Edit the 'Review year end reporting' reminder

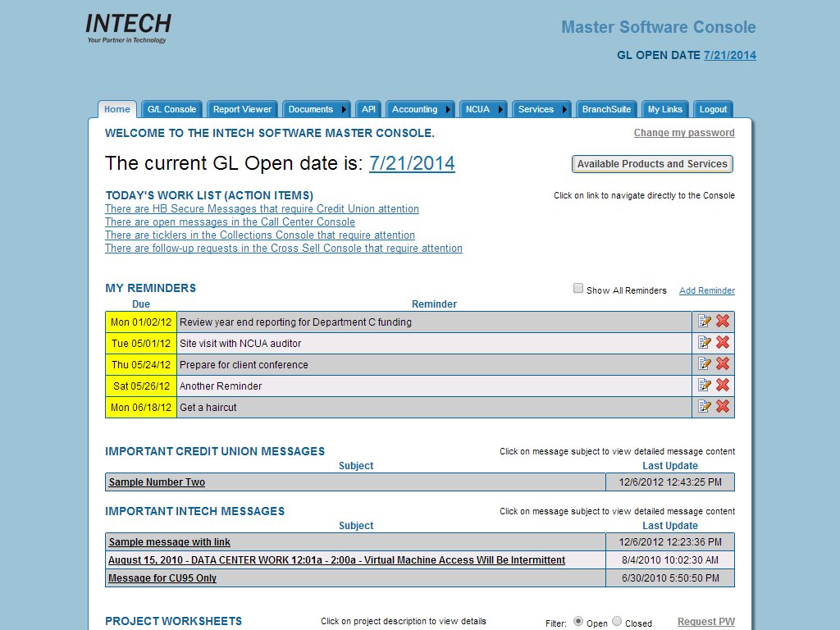tap(704, 322)
